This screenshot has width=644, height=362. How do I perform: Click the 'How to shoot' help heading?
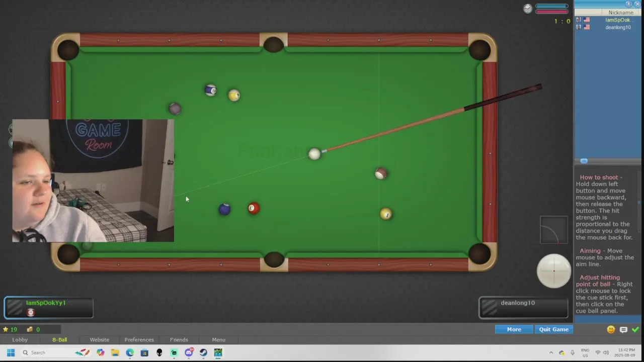(599, 177)
